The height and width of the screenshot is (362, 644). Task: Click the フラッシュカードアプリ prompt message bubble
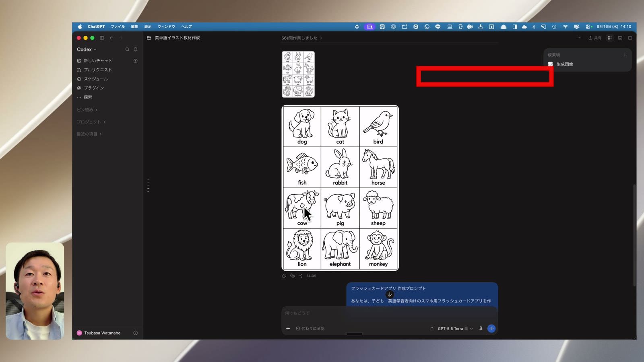422,295
